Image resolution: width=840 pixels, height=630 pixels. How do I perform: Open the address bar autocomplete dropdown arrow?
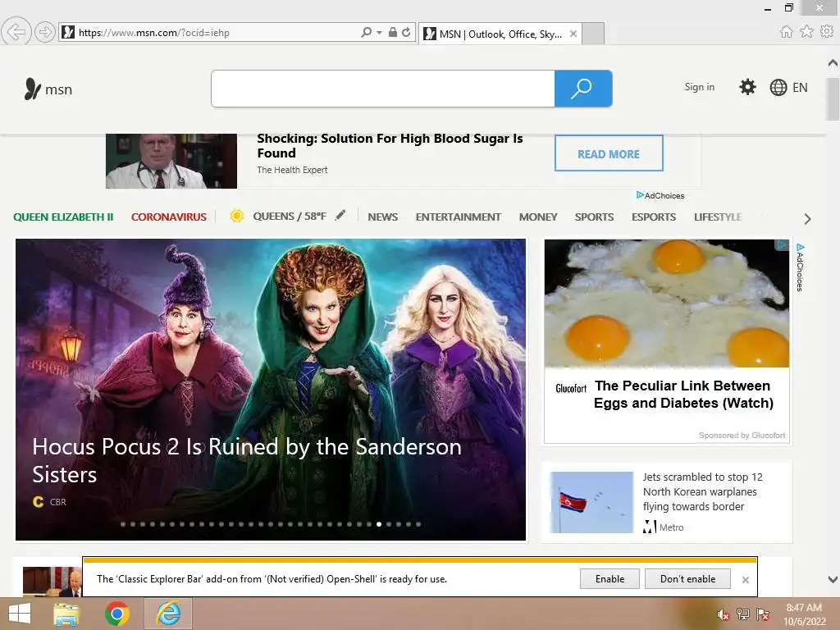(x=379, y=33)
